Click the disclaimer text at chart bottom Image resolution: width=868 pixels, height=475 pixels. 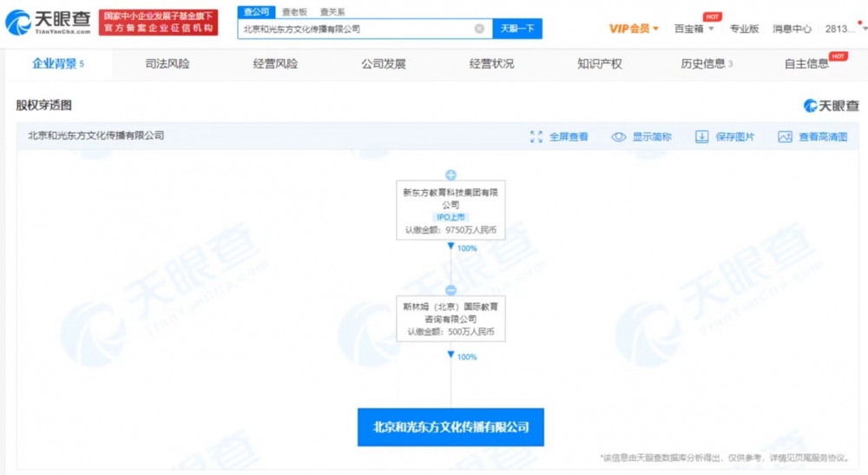tap(725, 458)
